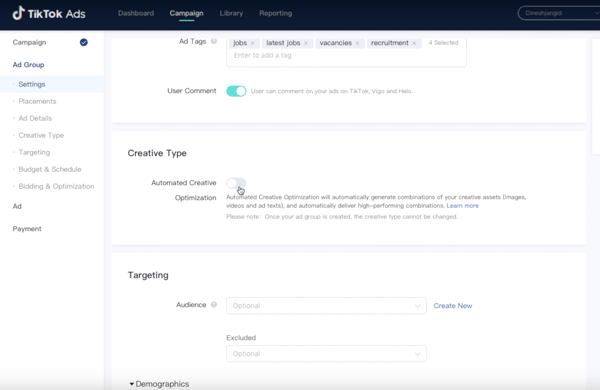Image resolution: width=600 pixels, height=390 pixels.
Task: Click the '4 Selected' tag count text
Action: [x=443, y=43]
